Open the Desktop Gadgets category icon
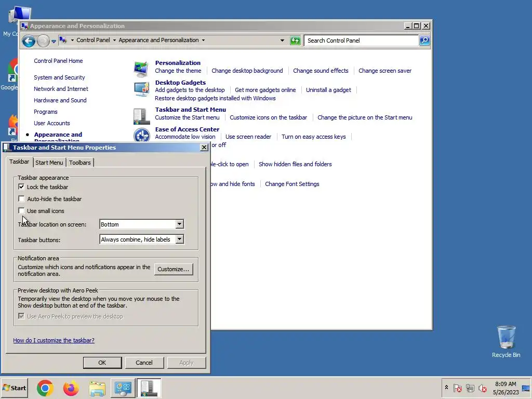The image size is (532, 399). (141, 89)
